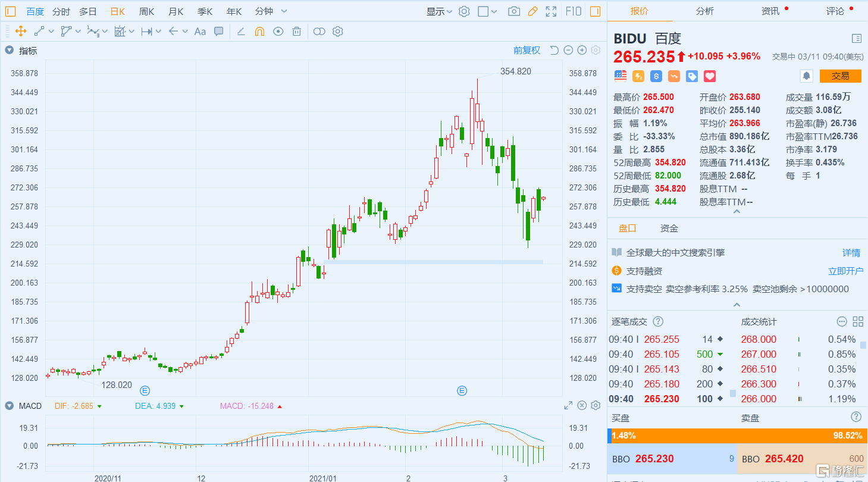This screenshot has width=868, height=482.
Task: Click the orange 交易 trade button
Action: pos(840,76)
